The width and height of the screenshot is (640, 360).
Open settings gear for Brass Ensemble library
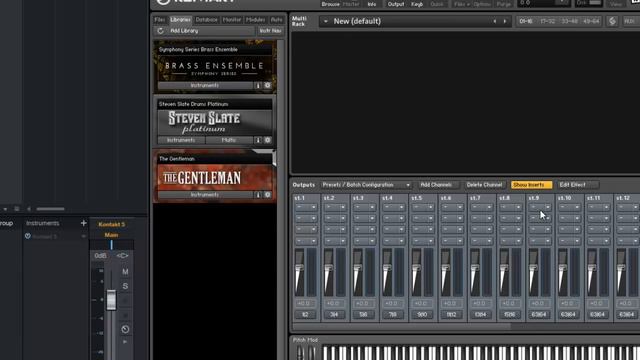pos(267,86)
